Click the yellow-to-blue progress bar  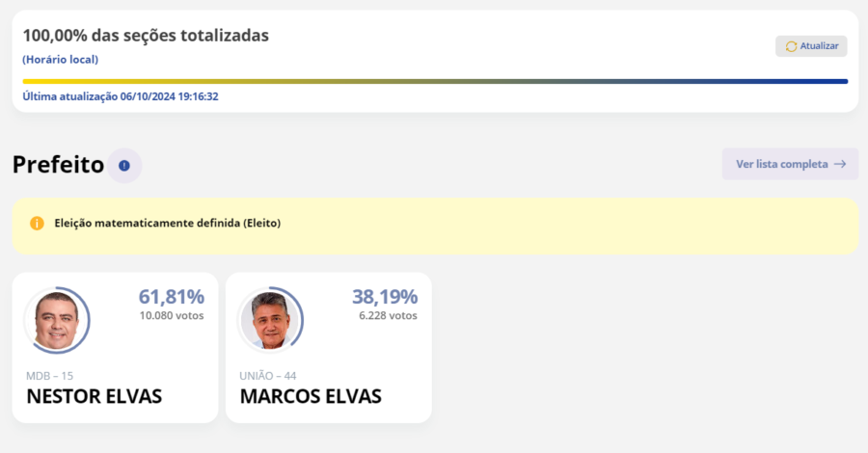pos(435,81)
